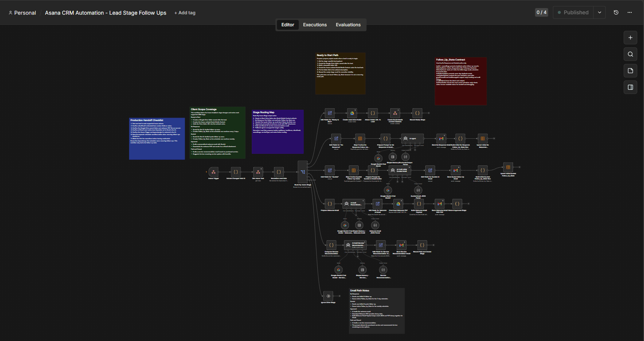This screenshot has height=341, width=644.
Task: Open the canvas search button
Action: (x=630, y=54)
